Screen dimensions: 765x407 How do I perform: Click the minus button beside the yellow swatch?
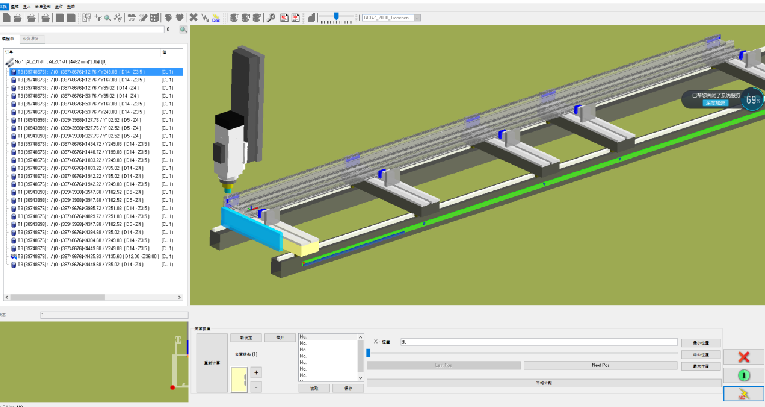(x=256, y=386)
